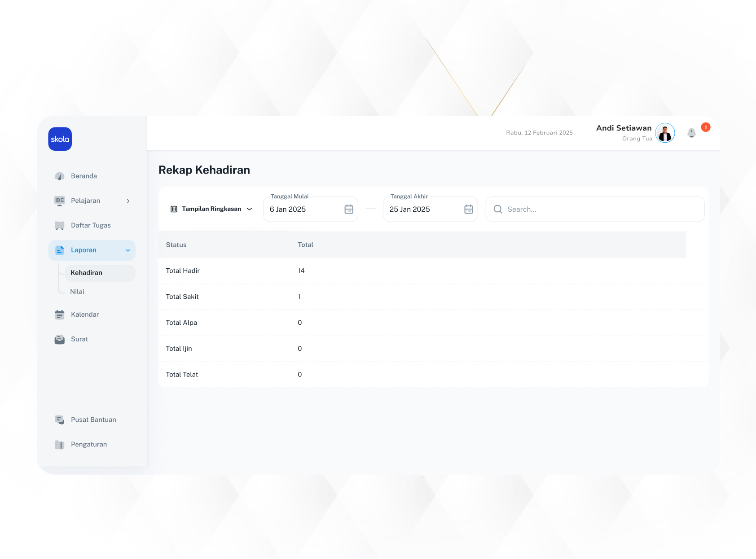
Task: Open the notification bell
Action: click(691, 133)
